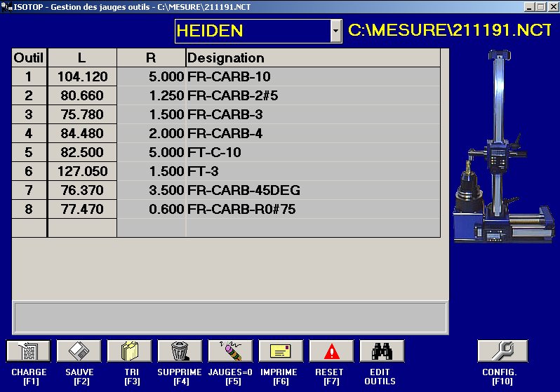
Task: Click the JAUGES=0 [F5] eraser icon
Action: [x=231, y=351]
